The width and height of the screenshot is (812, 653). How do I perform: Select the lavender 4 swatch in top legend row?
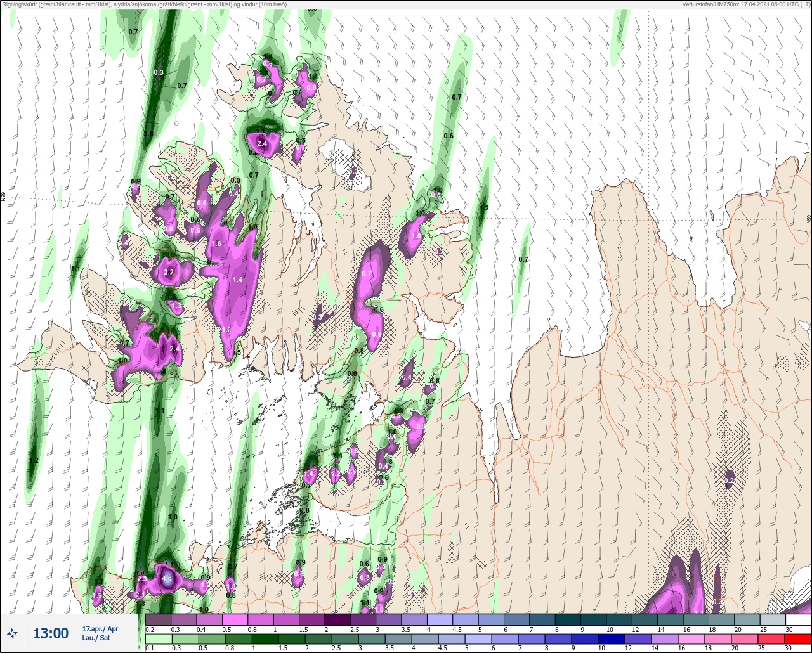440,619
